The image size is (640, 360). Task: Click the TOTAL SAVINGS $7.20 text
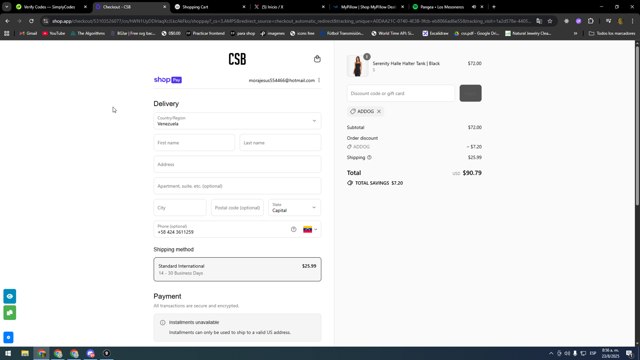pyautogui.click(x=379, y=183)
